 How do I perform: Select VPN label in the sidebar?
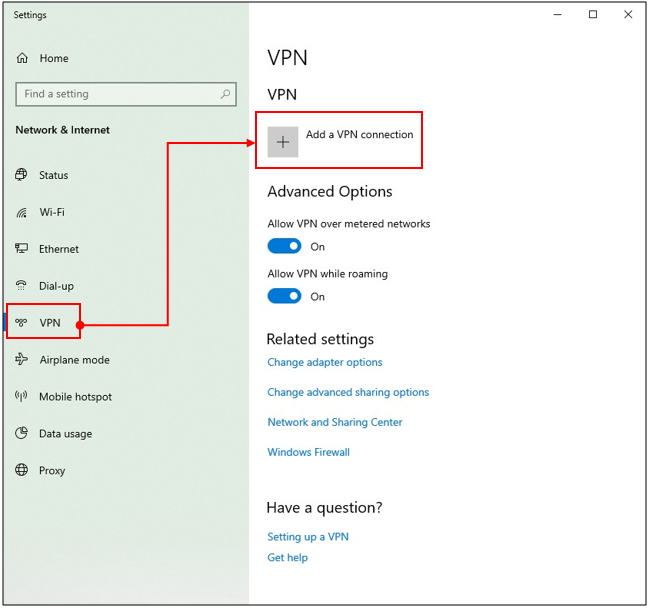(x=50, y=323)
